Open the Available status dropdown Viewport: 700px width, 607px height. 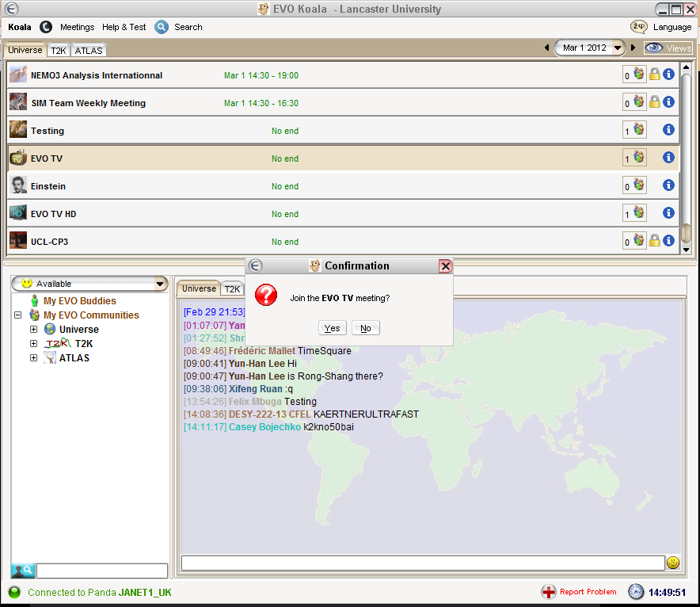89,284
